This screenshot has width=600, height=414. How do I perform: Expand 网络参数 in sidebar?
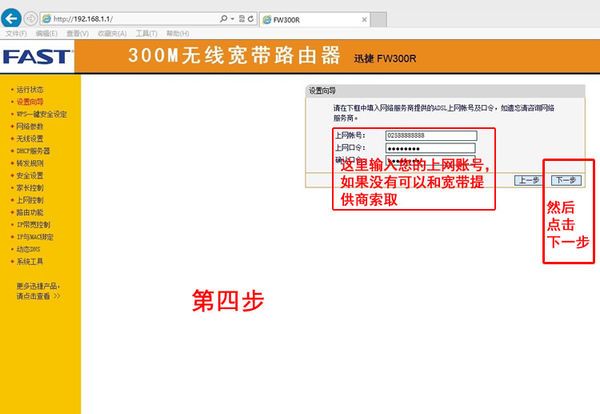pos(30,126)
